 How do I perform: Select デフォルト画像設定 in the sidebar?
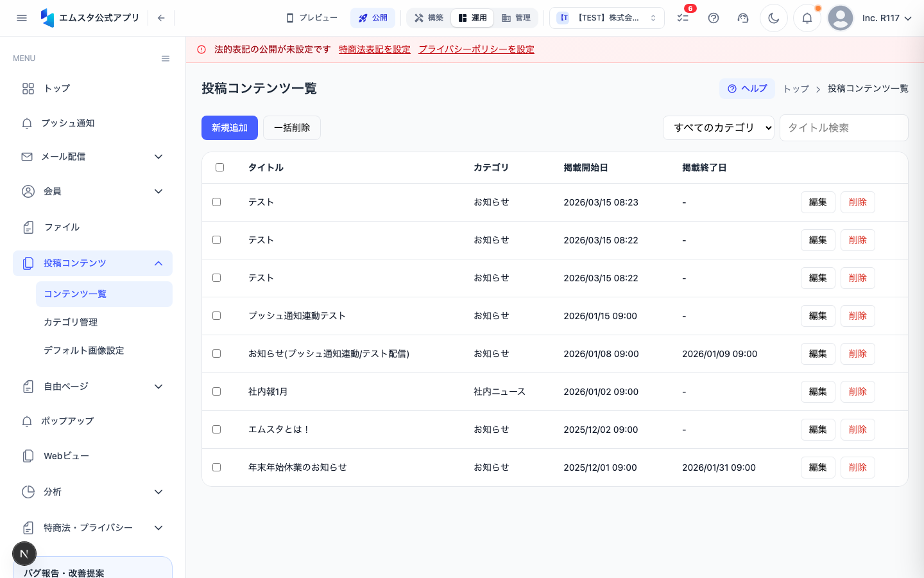click(104, 351)
